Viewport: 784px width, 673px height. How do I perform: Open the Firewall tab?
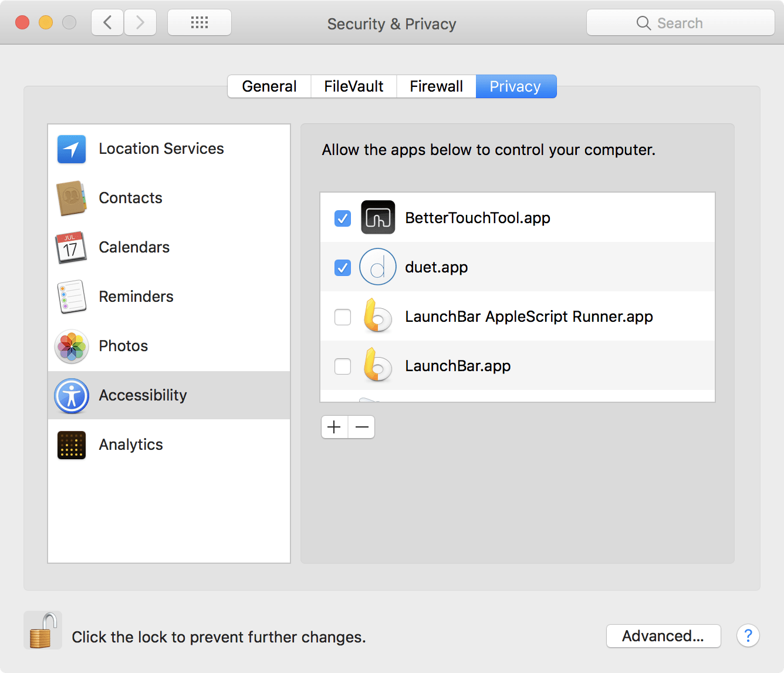[436, 86]
